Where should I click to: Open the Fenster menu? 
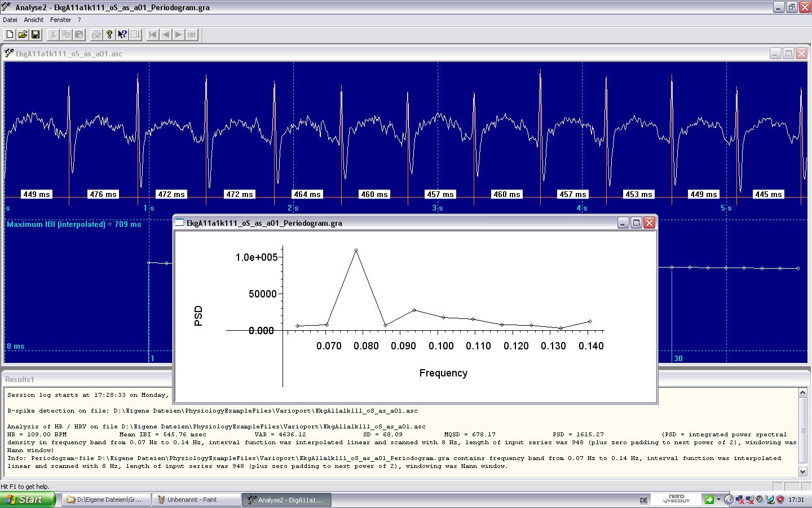tap(60, 19)
